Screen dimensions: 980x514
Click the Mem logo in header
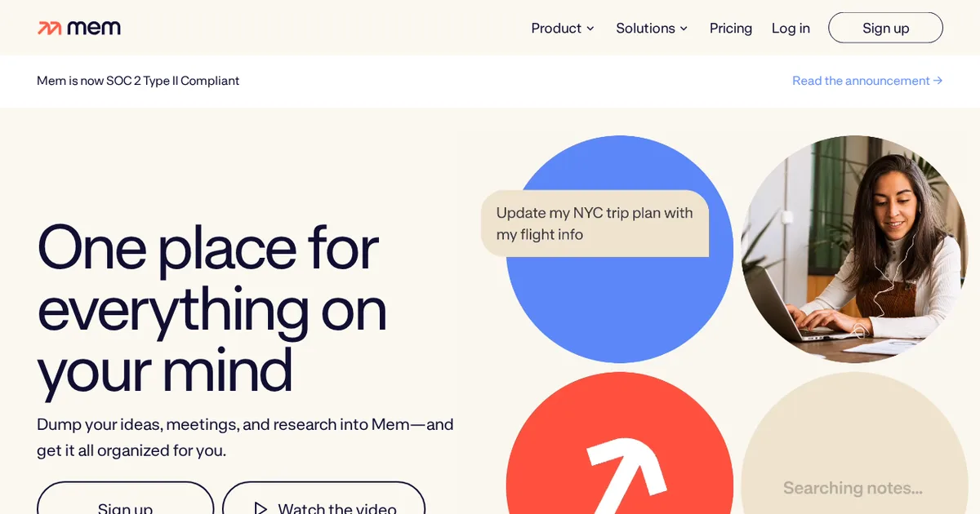79,28
